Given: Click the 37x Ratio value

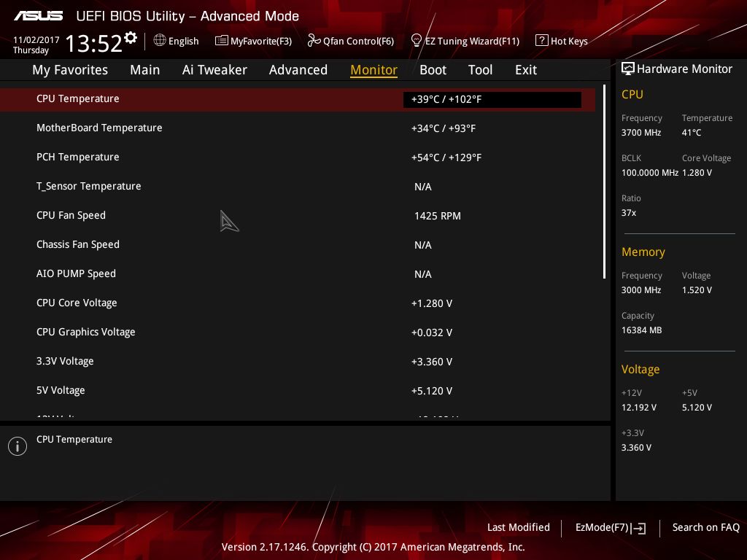Looking at the screenshot, I should coord(628,213).
